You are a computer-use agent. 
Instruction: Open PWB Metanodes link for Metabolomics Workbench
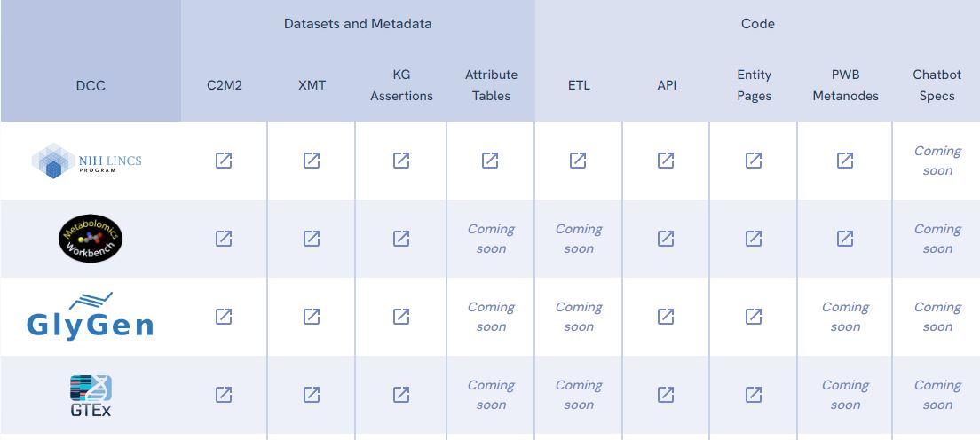[845, 239]
